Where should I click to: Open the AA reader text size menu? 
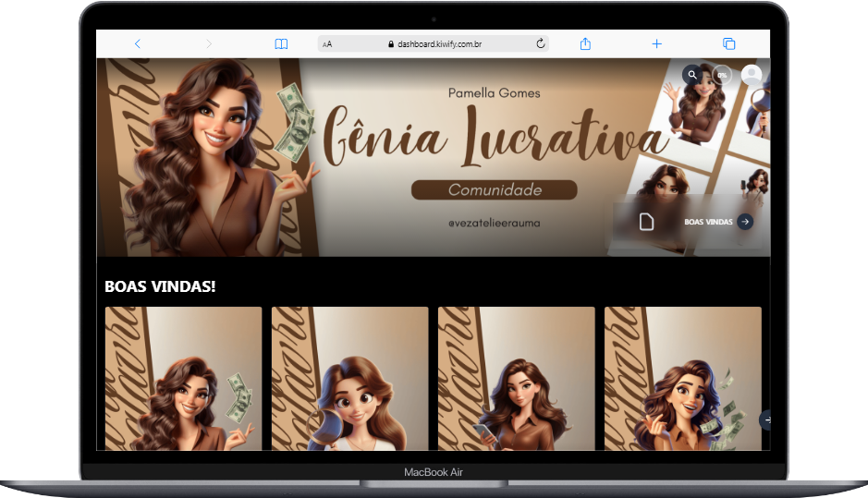click(x=327, y=44)
